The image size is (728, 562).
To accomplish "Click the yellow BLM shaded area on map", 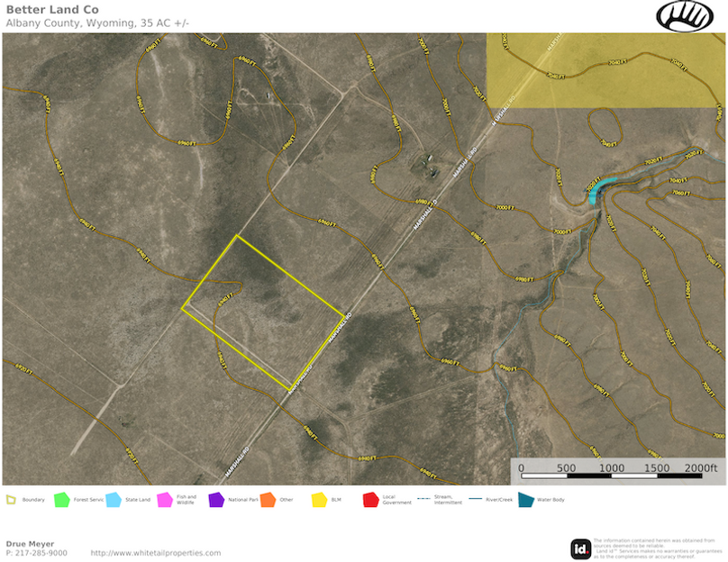I will [604, 72].
